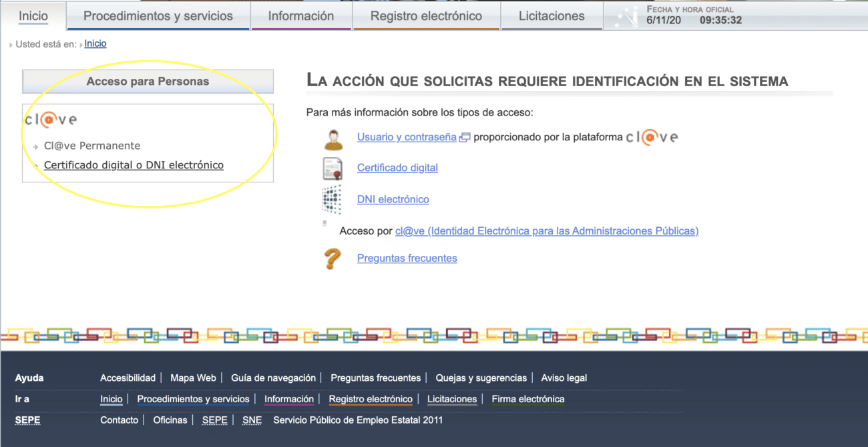This screenshot has height=447, width=868.
Task: Follow the Inicio breadcrumb link
Action: click(95, 43)
